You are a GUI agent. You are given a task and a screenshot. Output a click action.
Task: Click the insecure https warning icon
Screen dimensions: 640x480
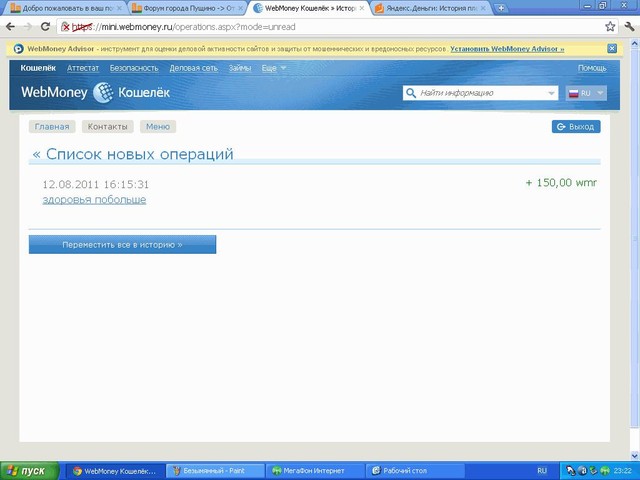(65, 27)
